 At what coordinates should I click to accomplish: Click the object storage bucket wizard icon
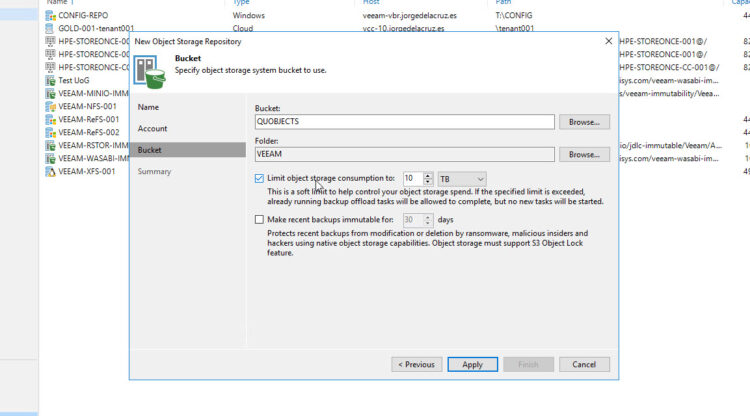pos(150,72)
